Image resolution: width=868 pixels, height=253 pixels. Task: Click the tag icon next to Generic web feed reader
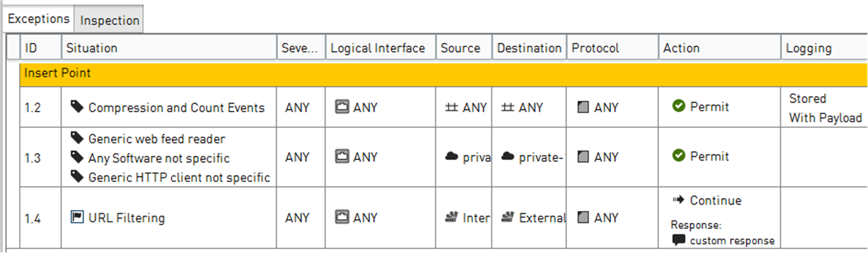coord(77,138)
